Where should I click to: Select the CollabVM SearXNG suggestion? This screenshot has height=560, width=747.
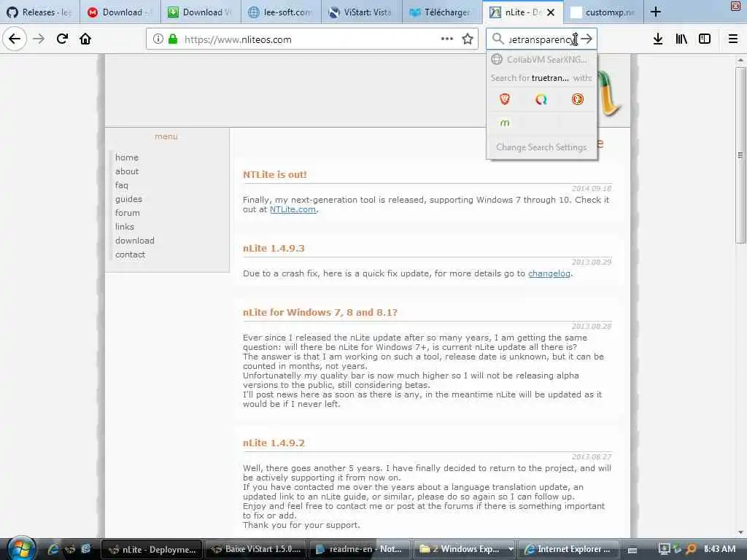(x=541, y=60)
